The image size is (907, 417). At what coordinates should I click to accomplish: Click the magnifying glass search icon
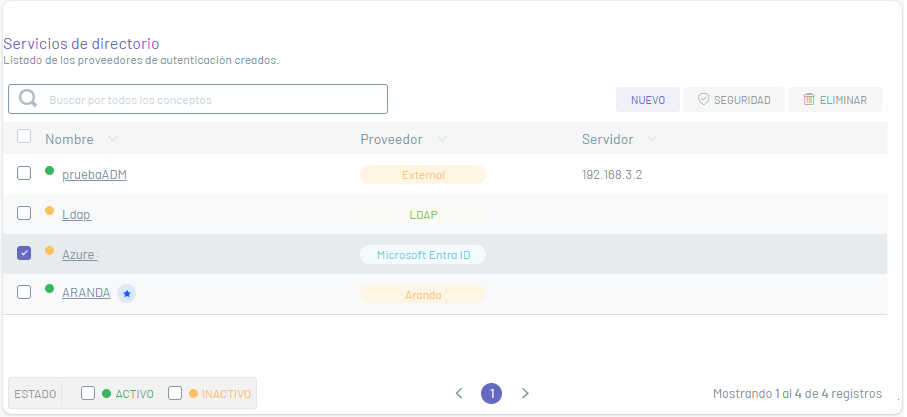[28, 98]
